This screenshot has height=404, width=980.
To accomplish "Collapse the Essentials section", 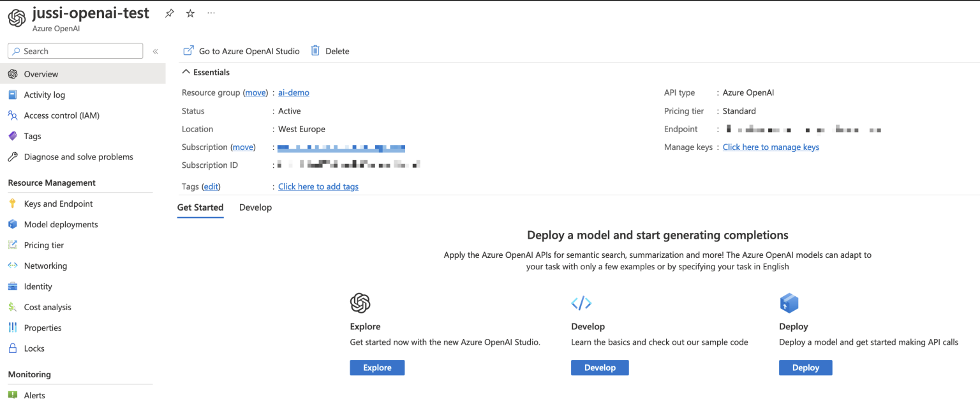I will [x=206, y=72].
